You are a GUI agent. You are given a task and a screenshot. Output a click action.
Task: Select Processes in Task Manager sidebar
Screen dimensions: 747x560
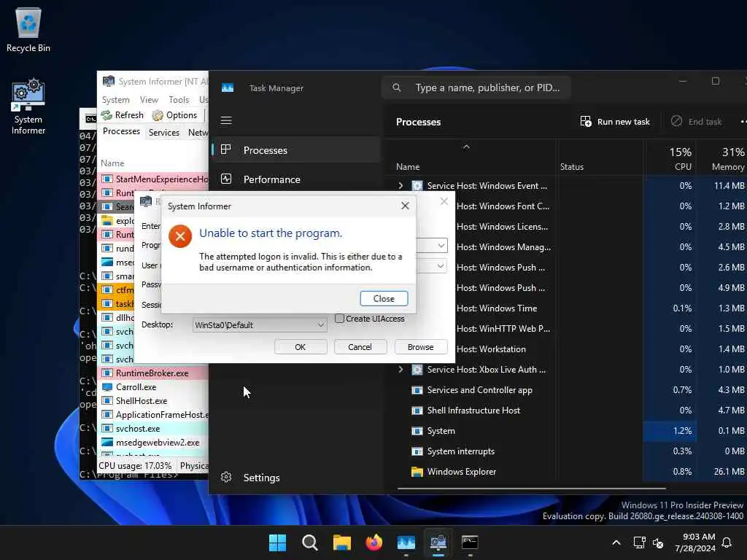pyautogui.click(x=296, y=150)
